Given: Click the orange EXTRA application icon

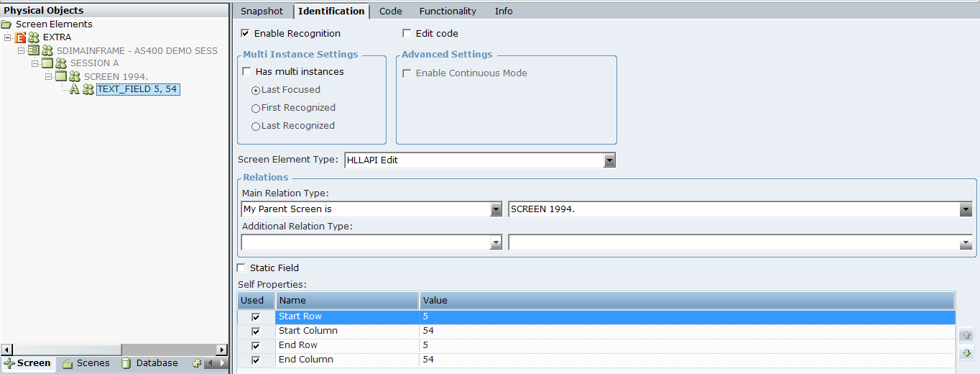Looking at the screenshot, I should (20, 37).
